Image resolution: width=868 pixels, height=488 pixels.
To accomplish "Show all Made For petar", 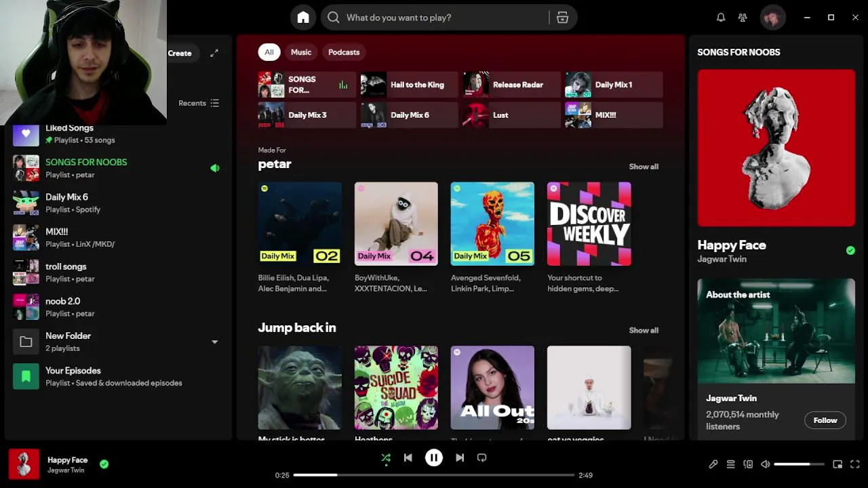I will pyautogui.click(x=644, y=167).
